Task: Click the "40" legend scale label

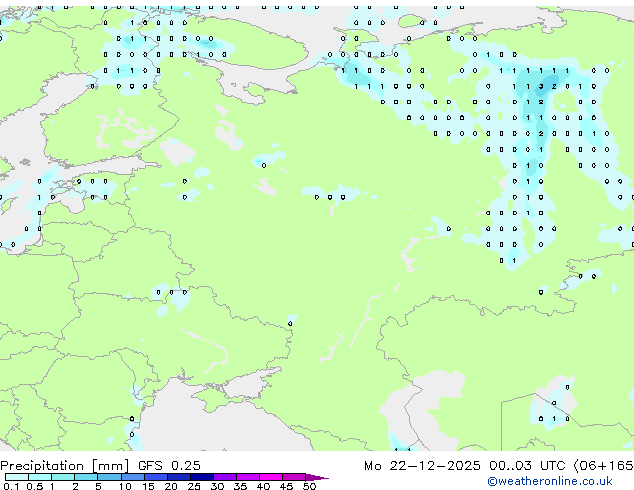Action: (263, 486)
